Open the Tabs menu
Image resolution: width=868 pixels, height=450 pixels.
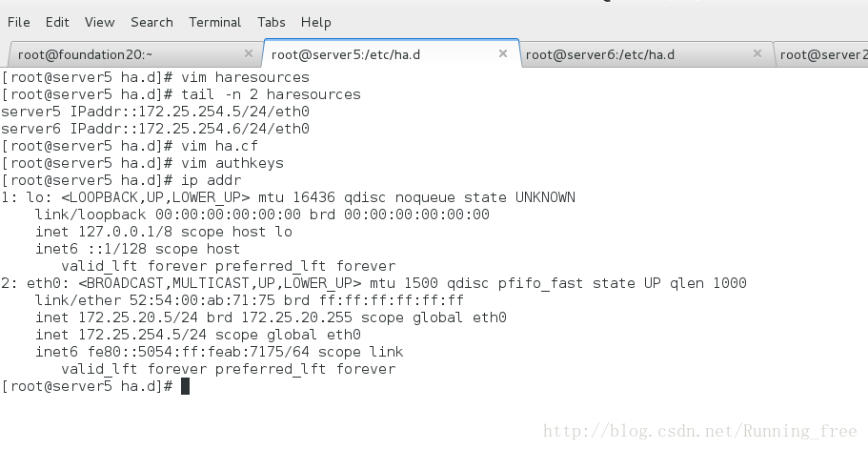[x=272, y=22]
